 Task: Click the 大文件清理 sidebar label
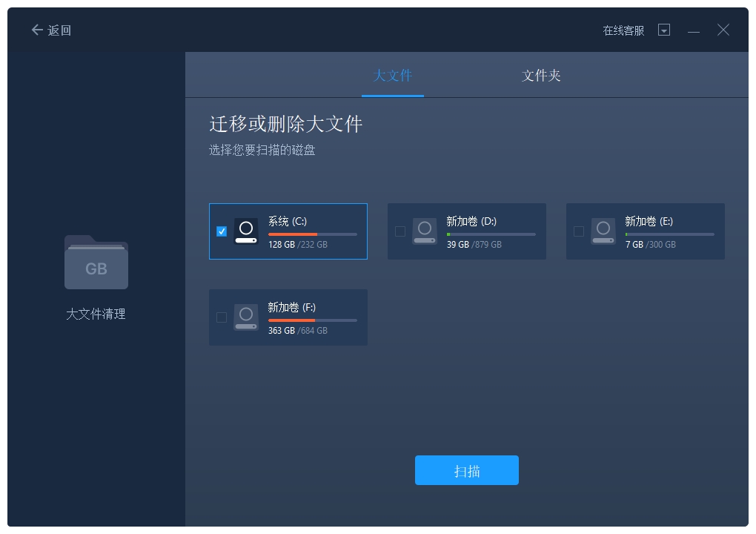pos(96,314)
